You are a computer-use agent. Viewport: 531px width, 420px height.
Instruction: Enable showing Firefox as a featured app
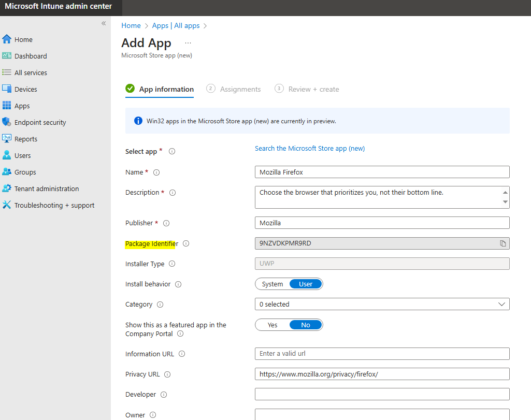(x=272, y=325)
